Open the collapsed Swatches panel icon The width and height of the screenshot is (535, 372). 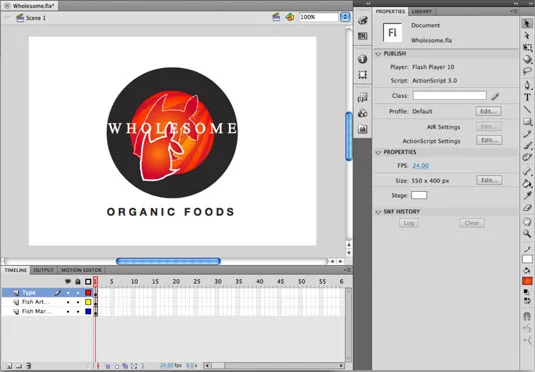(362, 36)
